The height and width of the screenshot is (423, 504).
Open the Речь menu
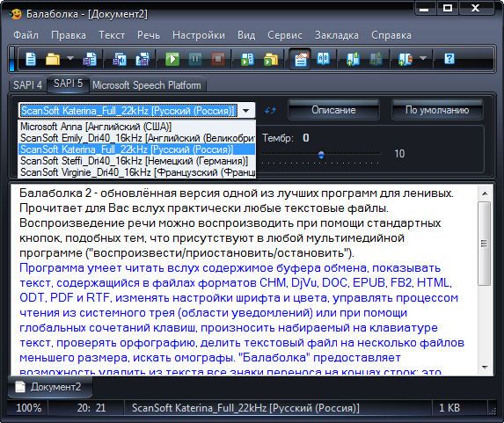[x=149, y=35]
